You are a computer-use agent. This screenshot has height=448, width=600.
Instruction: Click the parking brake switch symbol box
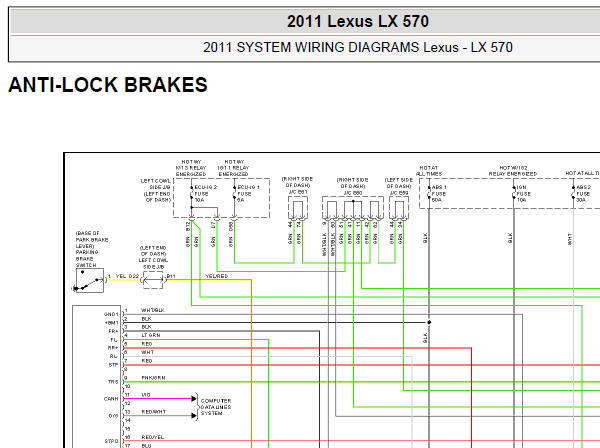click(90, 280)
